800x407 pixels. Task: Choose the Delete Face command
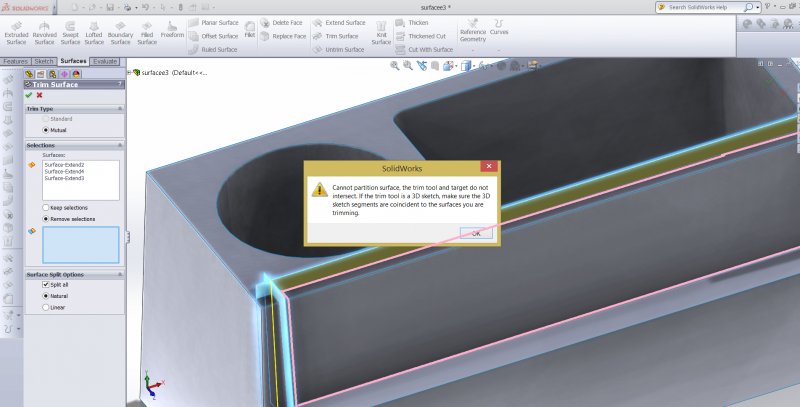click(x=281, y=23)
